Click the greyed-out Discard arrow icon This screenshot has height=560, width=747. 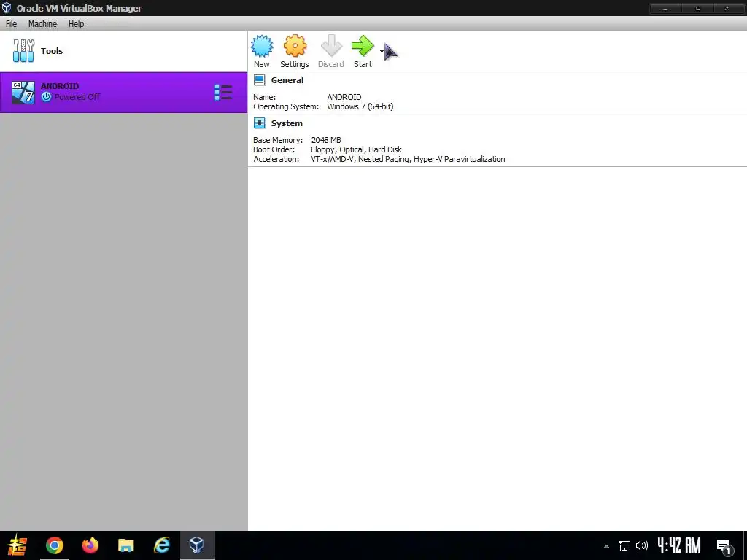(331, 46)
